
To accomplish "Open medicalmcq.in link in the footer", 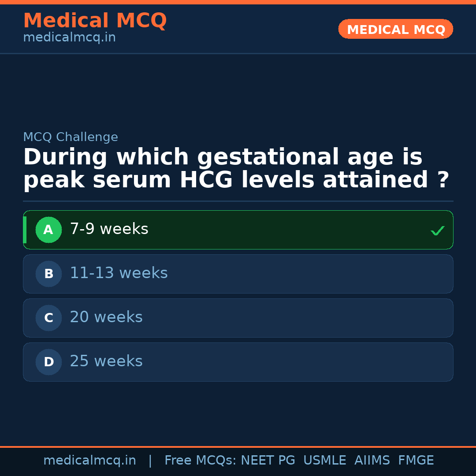I will click(x=89, y=461).
